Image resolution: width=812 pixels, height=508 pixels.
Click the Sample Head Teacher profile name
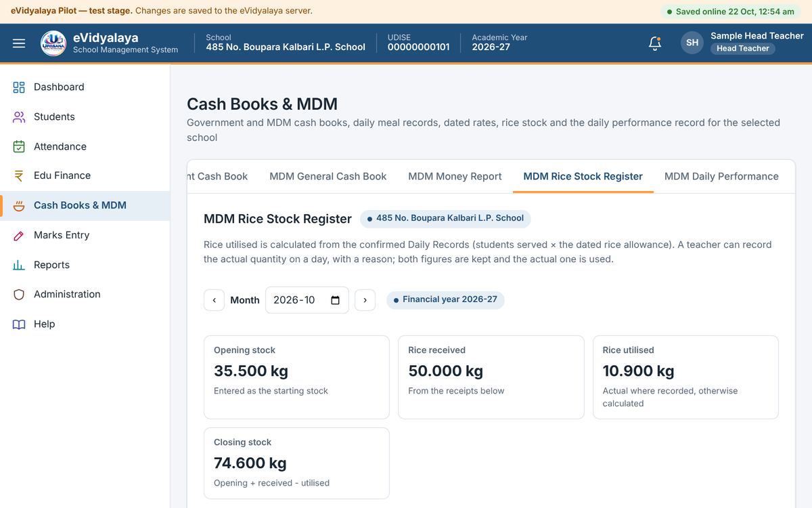click(757, 36)
